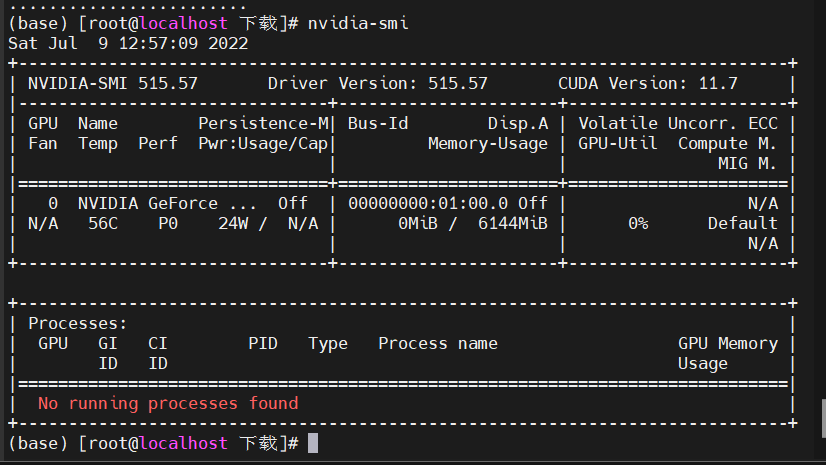Click the 'GPU Memory' column header

[728, 343]
